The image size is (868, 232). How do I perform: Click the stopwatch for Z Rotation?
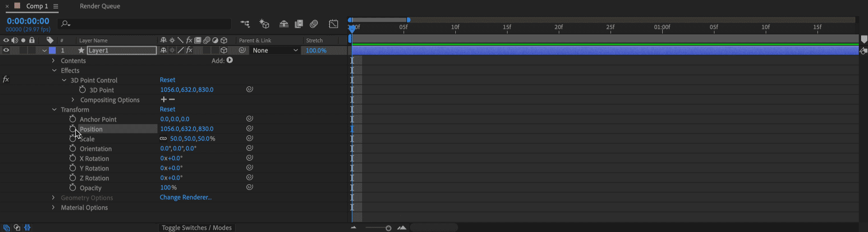click(72, 178)
